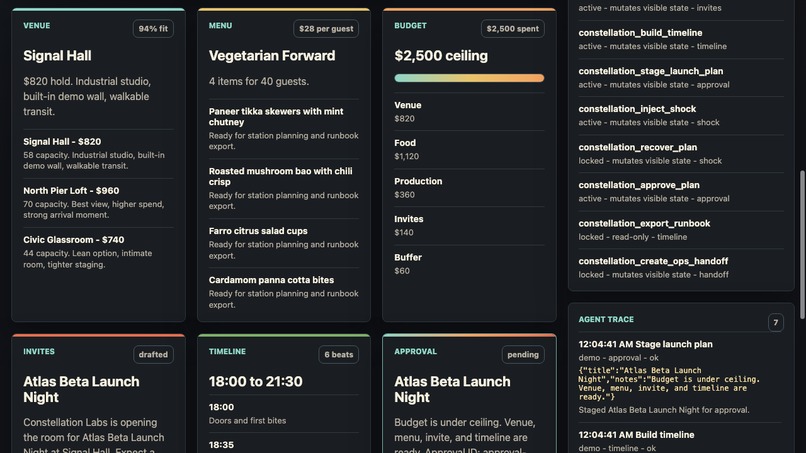The height and width of the screenshot is (453, 806).
Task: Click the Production $360 budget line
Action: click(x=469, y=188)
